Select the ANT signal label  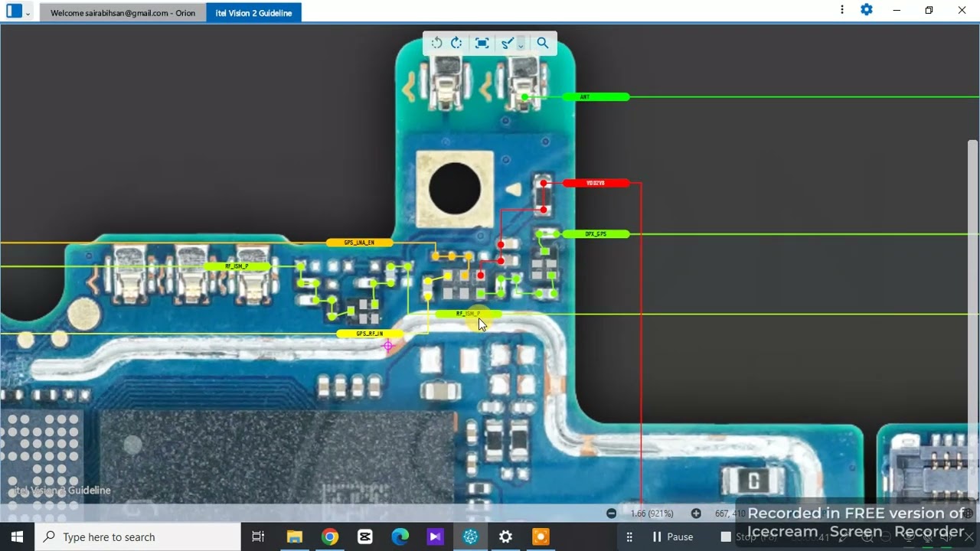pos(596,97)
